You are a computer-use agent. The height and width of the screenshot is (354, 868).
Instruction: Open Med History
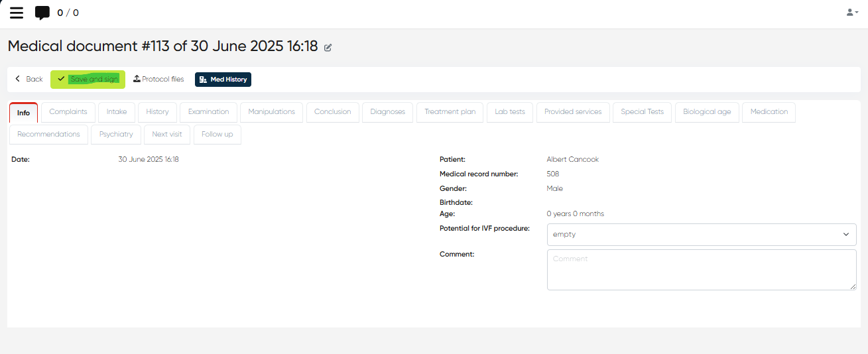point(223,79)
